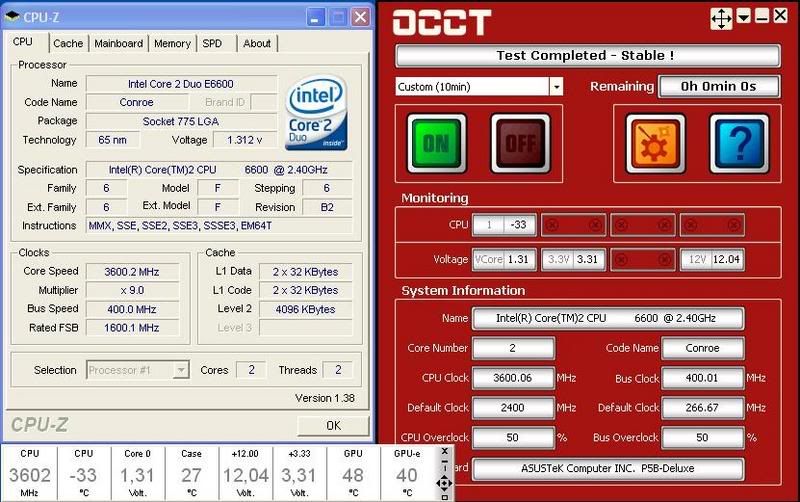The height and width of the screenshot is (502, 800).
Task: Click the OCCT Bus Clock 400.01 field
Action: point(703,378)
